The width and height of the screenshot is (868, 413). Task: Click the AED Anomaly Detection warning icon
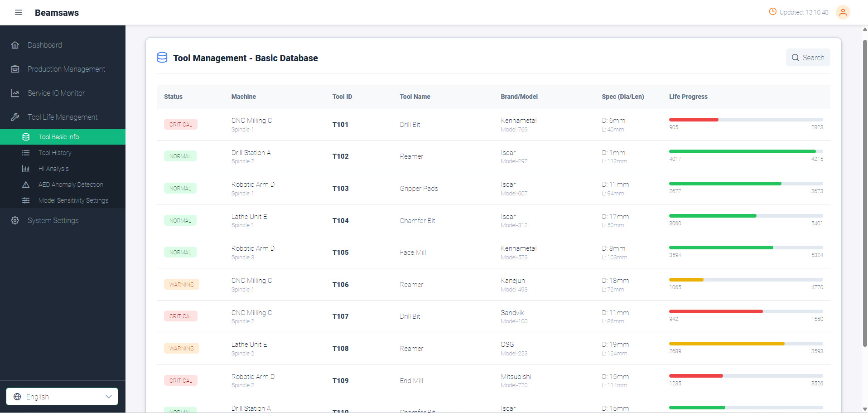pos(26,185)
